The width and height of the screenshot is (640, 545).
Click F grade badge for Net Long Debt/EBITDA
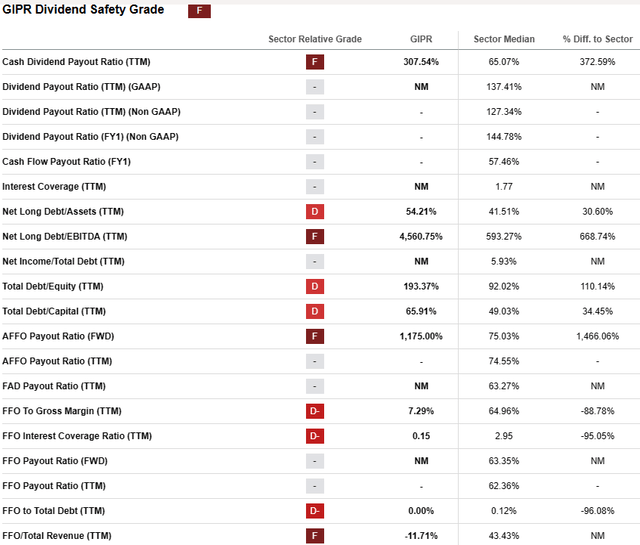315,236
